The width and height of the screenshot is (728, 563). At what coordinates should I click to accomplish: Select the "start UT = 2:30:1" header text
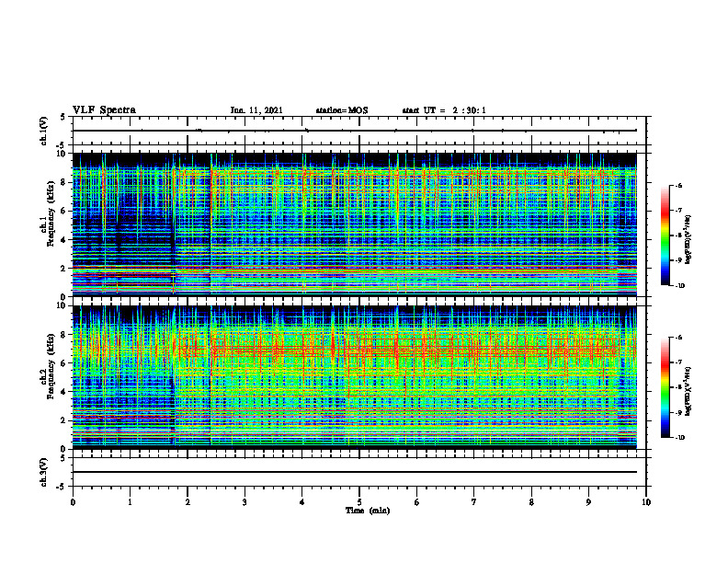pyautogui.click(x=444, y=110)
